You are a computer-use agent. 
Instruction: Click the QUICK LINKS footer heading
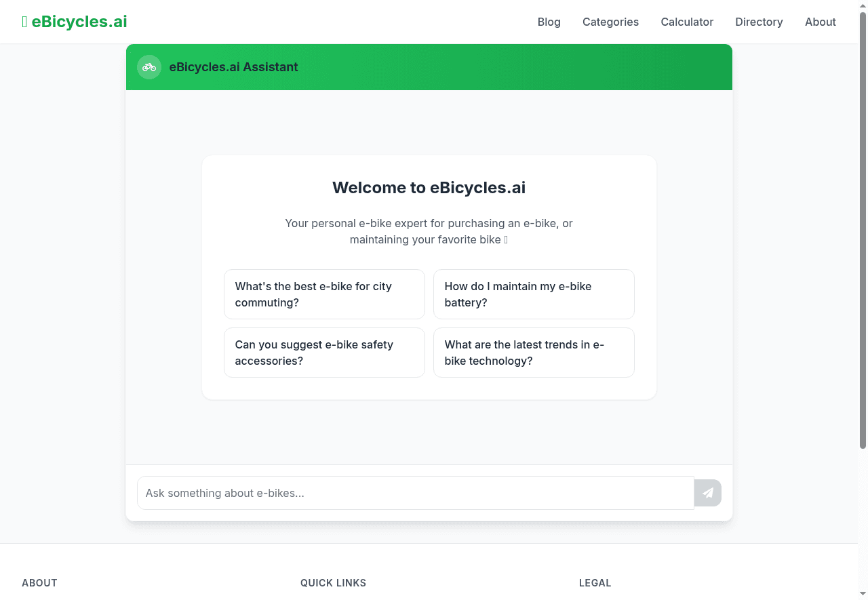pyautogui.click(x=333, y=582)
